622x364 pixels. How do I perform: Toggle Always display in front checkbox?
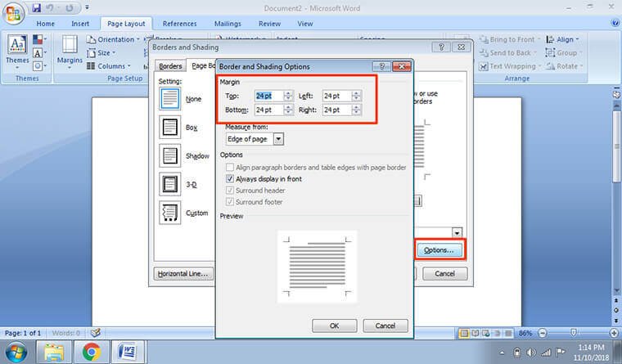230,179
